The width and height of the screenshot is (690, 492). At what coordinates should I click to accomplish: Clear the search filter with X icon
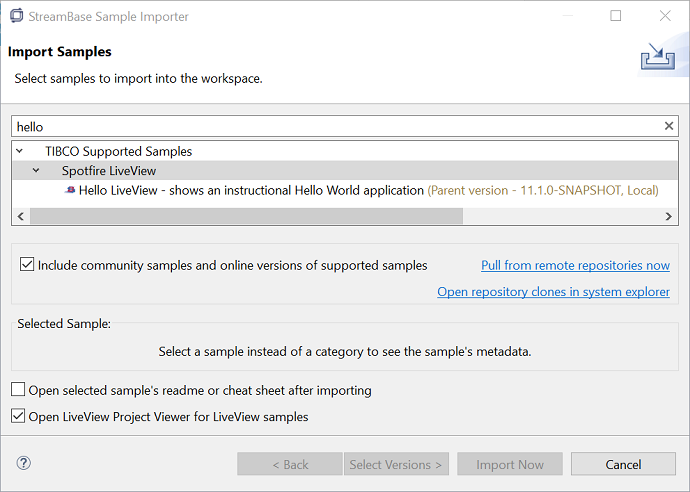[669, 127]
